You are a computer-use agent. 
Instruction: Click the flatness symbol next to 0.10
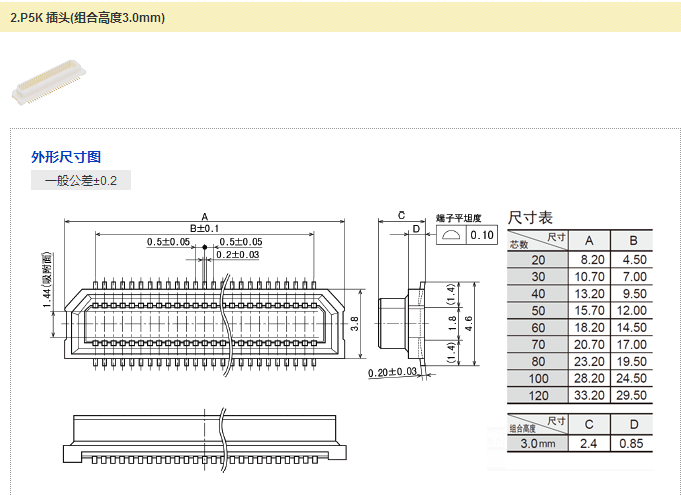click(451, 235)
